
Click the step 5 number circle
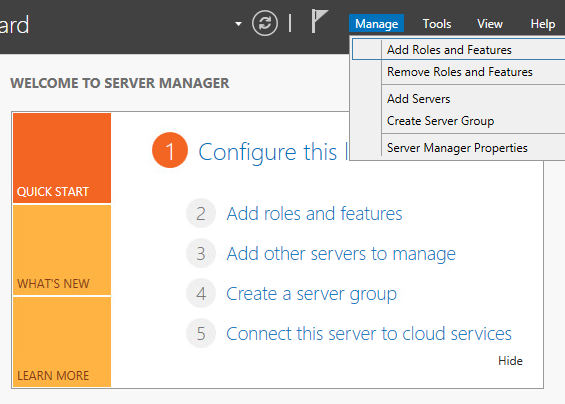201,333
